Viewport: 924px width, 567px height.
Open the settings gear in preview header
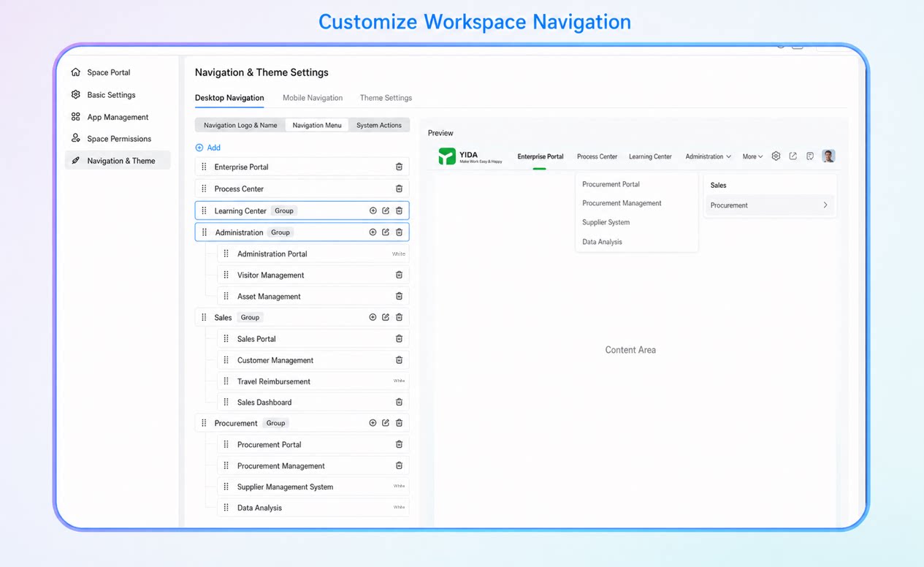tap(776, 156)
